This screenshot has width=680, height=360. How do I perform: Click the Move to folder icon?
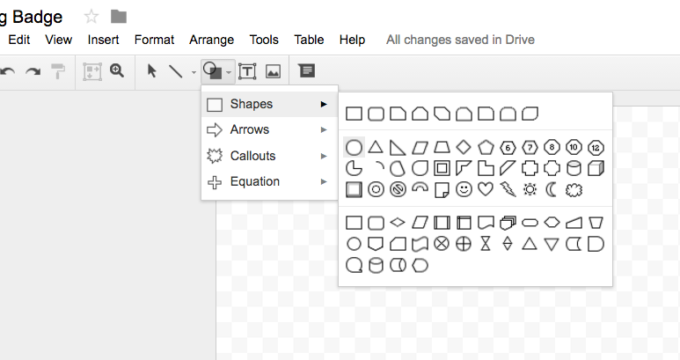[x=118, y=17]
